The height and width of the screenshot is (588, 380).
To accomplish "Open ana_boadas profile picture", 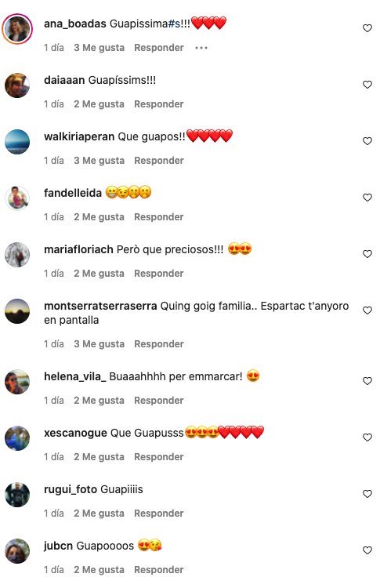I will pyautogui.click(x=17, y=29).
